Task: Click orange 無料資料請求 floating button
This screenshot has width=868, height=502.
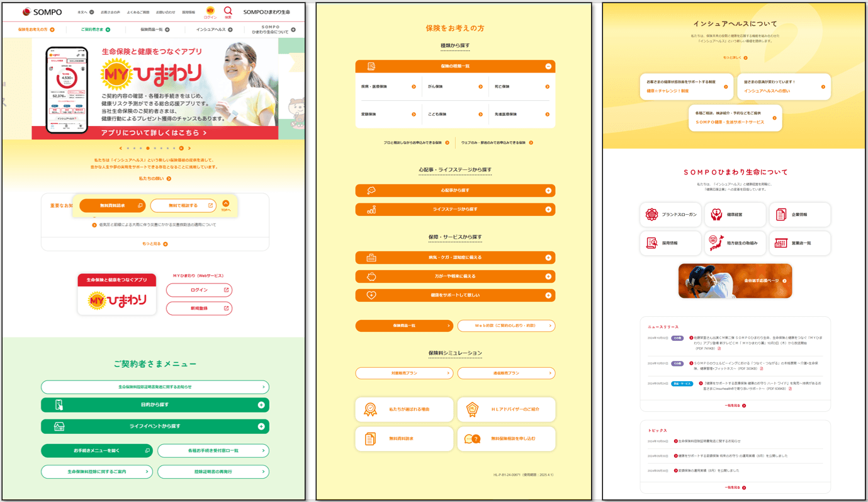Action: coord(112,205)
